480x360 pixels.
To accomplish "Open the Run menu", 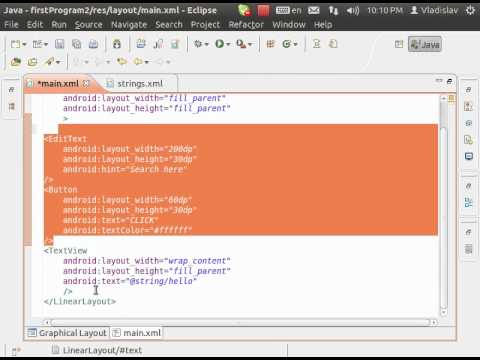I will click(59, 25).
